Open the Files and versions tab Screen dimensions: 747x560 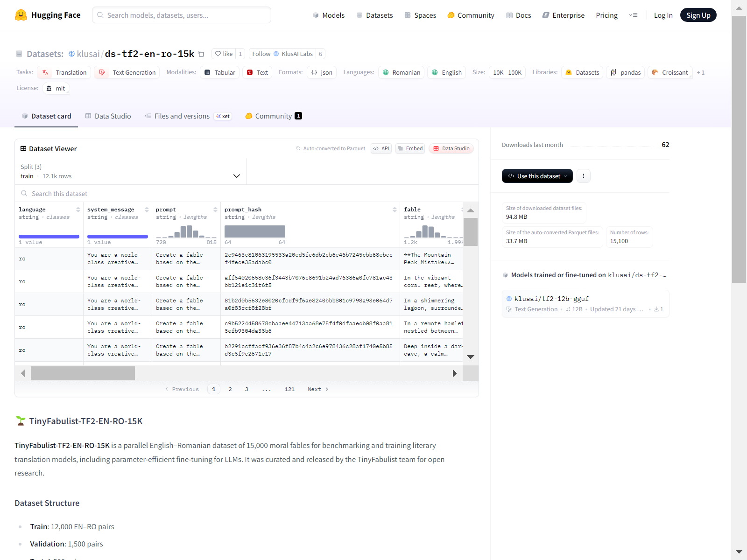click(188, 116)
